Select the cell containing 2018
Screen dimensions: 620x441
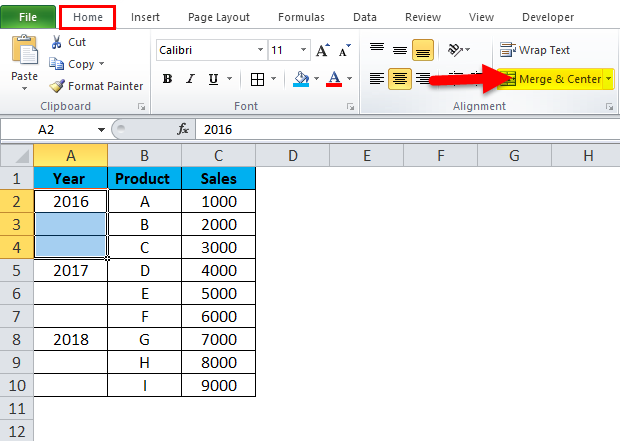point(71,339)
